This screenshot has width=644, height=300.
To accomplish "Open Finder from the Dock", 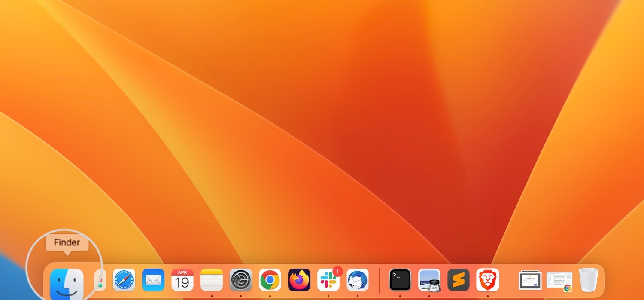I will tap(67, 284).
